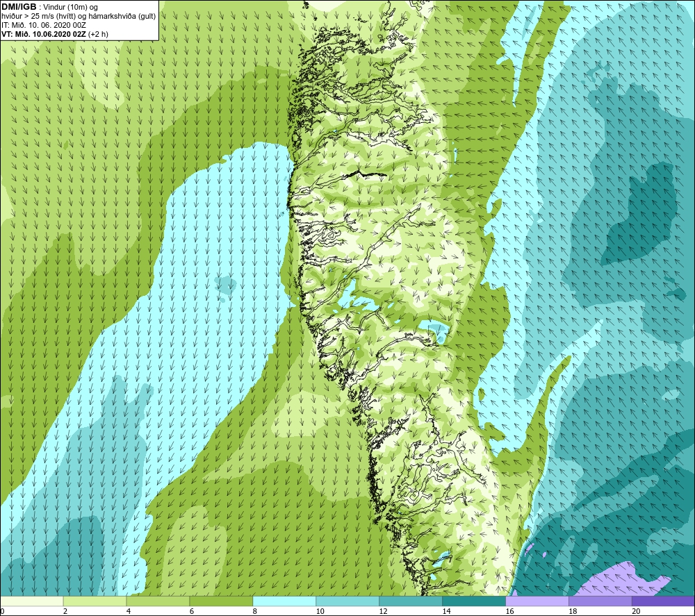Click the legend label '2'

click(x=65, y=611)
